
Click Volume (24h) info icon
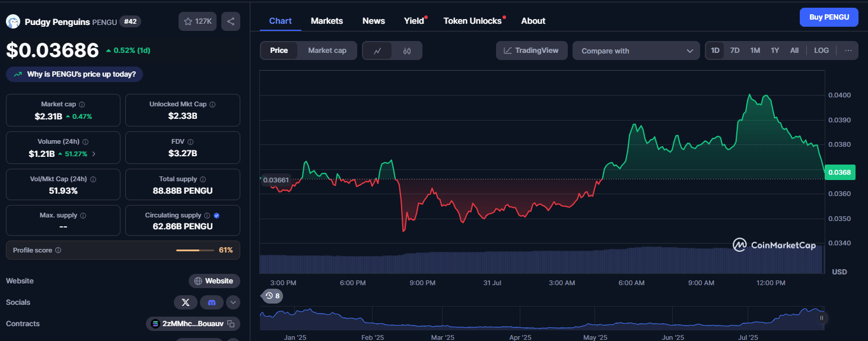(85, 142)
